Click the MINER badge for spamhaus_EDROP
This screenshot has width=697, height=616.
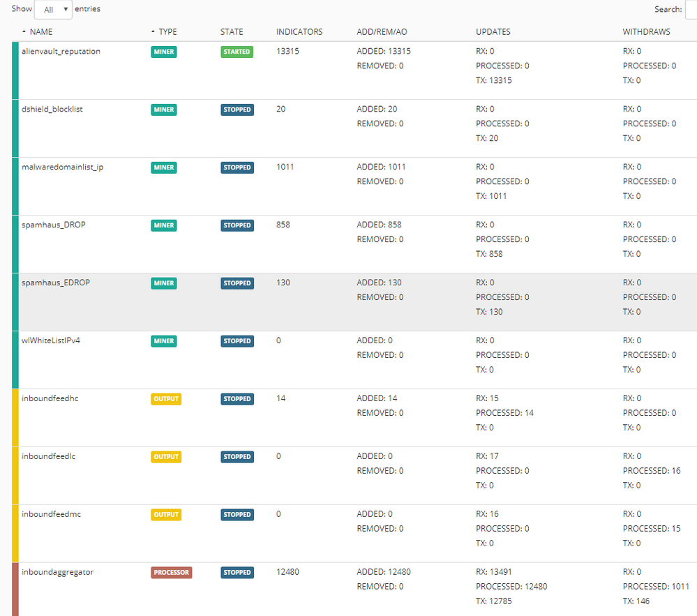[x=164, y=283]
